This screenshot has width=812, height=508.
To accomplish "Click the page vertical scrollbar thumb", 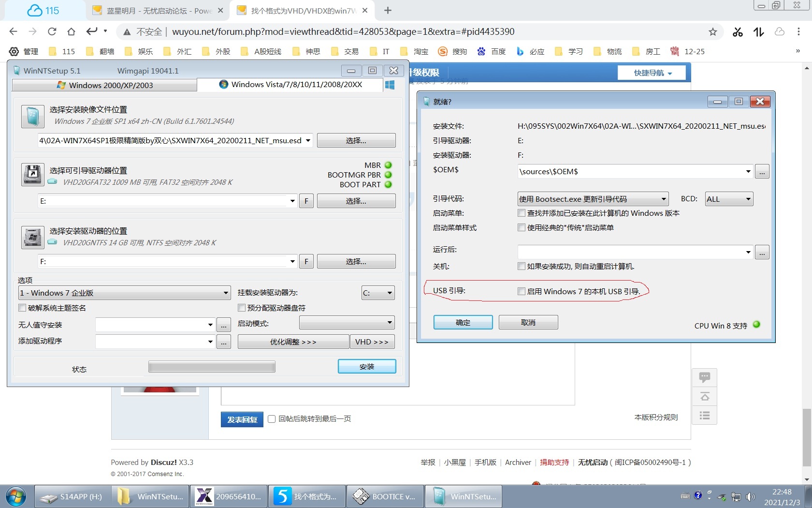I will [x=806, y=437].
